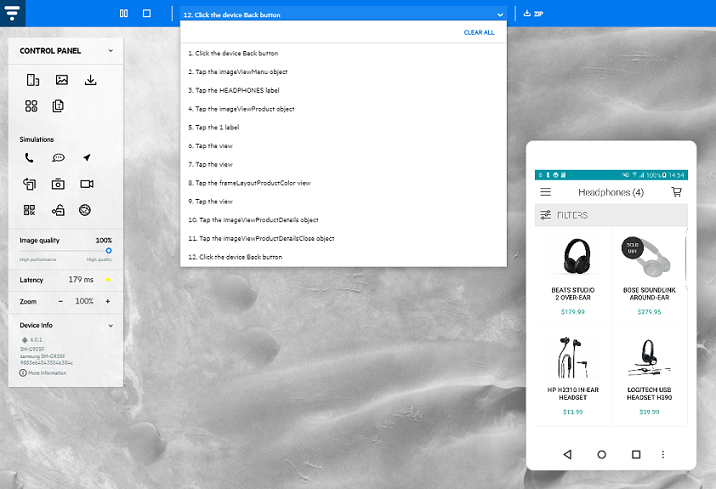Screen dimensions: 716x489
Task: Click the download icon in Control Panel
Action: tap(90, 80)
